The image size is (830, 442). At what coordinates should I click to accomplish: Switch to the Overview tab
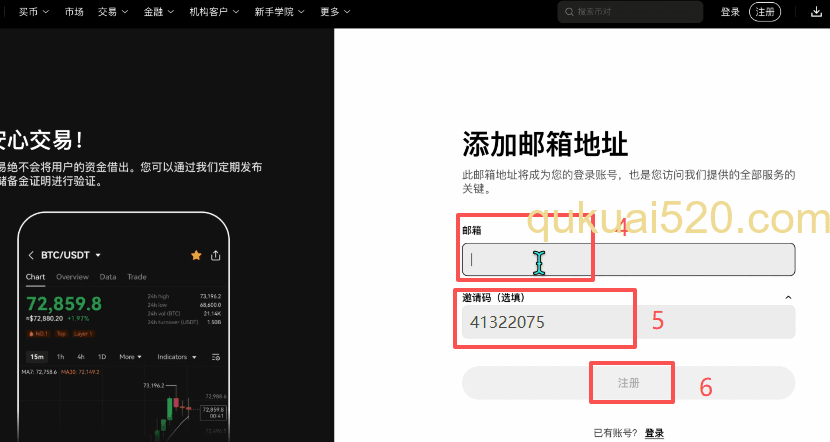tap(73, 277)
